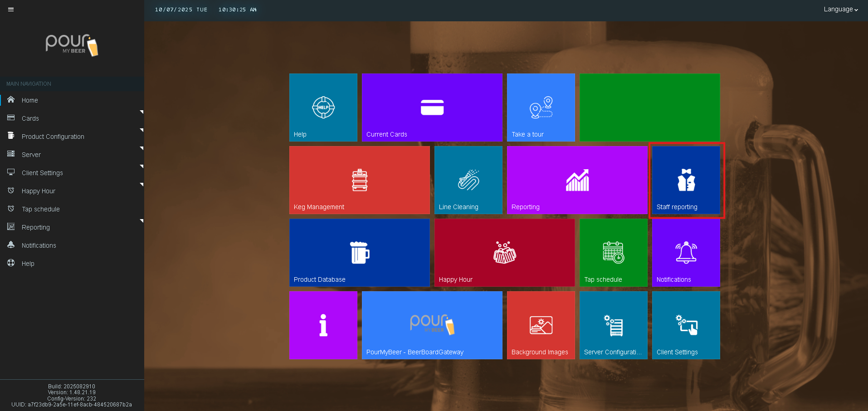Viewport: 868px width, 411px height.
Task: Open the Background Images tile
Action: 541,325
